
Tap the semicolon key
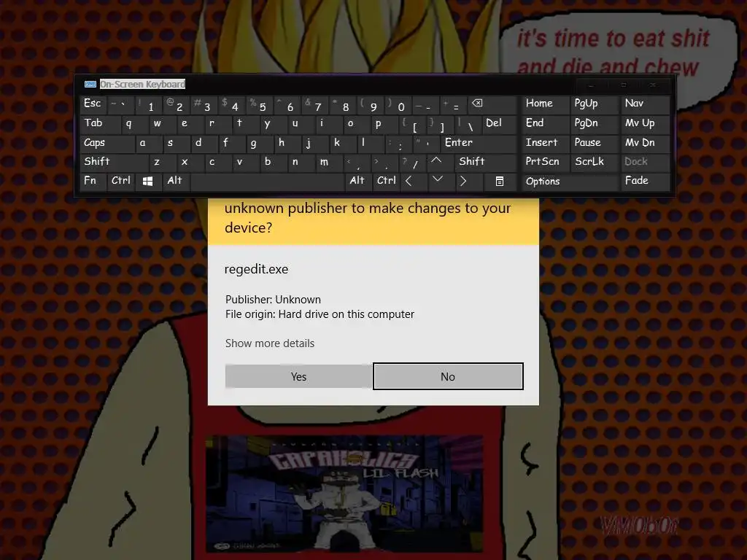click(x=398, y=143)
